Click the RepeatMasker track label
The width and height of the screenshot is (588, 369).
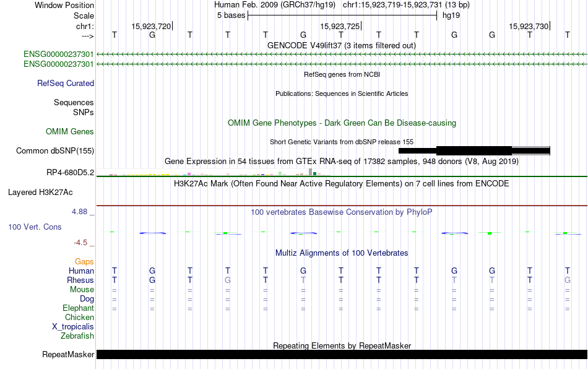(x=68, y=354)
